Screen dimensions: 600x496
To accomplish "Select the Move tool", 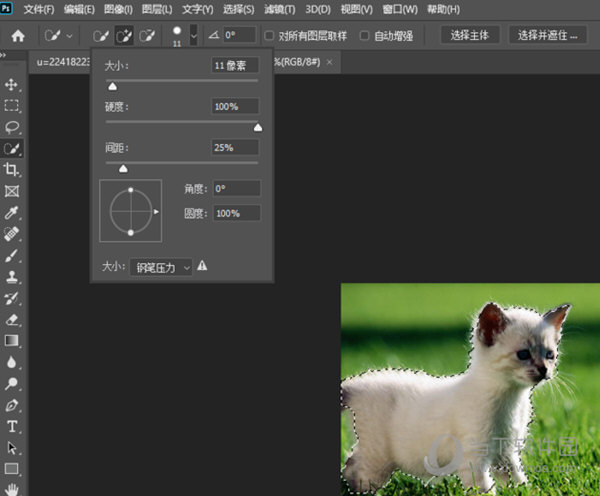I will pos(13,85).
